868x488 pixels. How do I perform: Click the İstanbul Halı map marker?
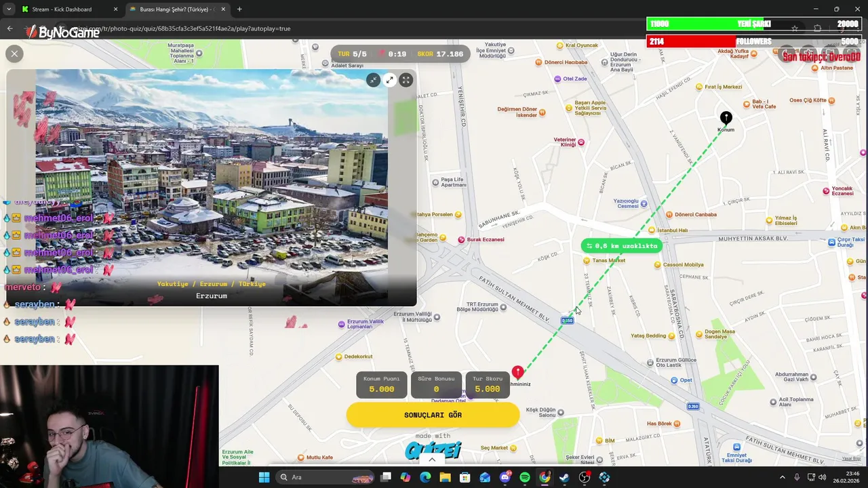[652, 230]
